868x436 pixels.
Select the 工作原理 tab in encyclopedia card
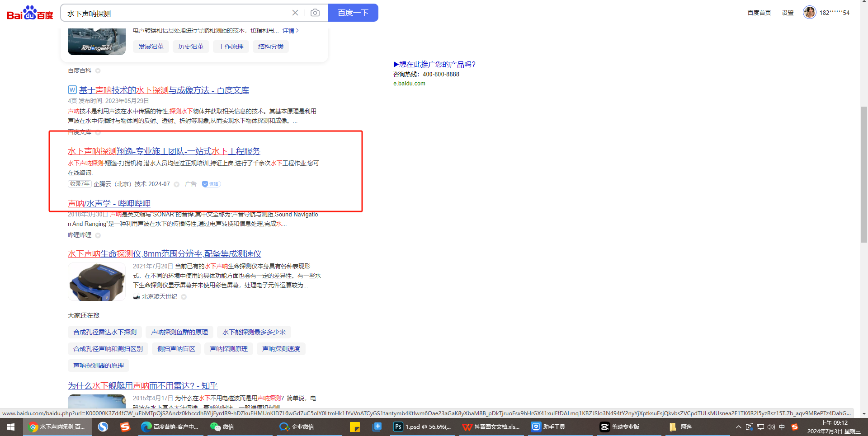[x=231, y=47]
